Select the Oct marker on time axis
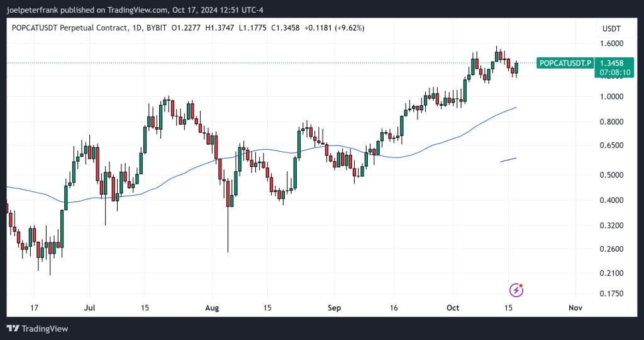 tap(453, 308)
